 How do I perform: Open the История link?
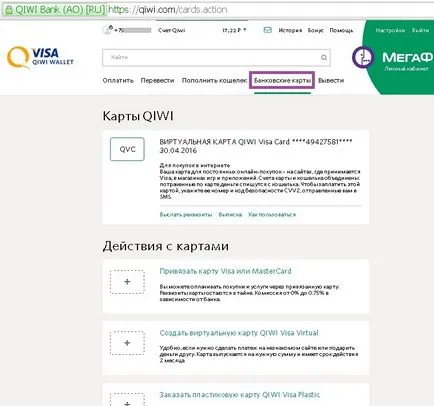click(290, 30)
